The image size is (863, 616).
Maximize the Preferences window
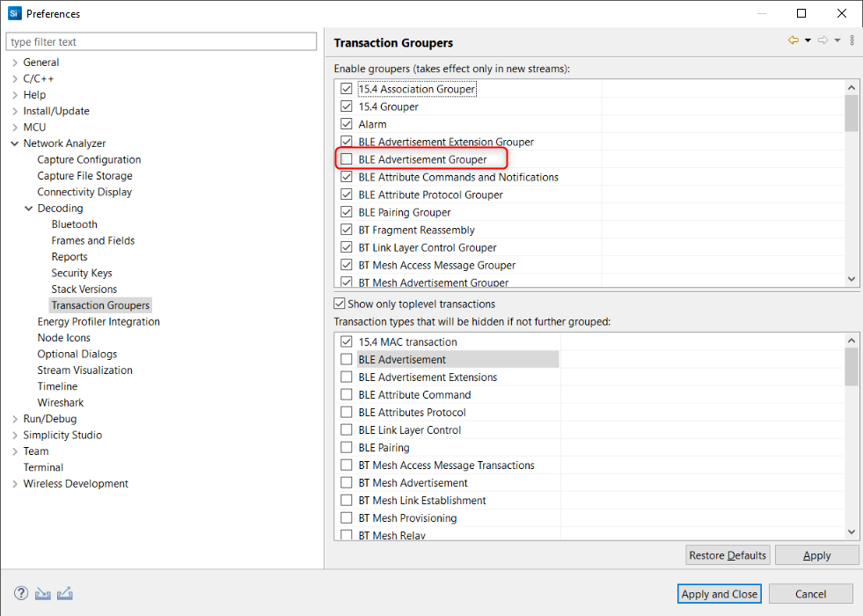(x=801, y=13)
